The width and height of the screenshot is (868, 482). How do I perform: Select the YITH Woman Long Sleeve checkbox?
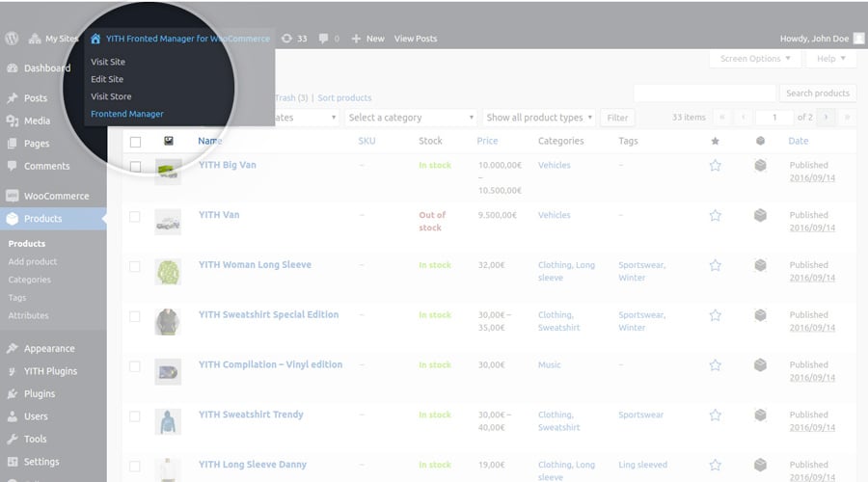[x=134, y=266]
